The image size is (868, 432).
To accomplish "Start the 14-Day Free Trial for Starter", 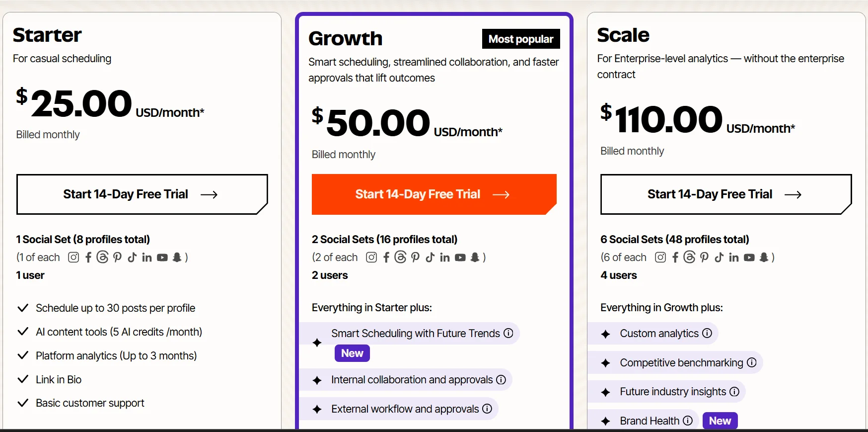I will [x=142, y=194].
